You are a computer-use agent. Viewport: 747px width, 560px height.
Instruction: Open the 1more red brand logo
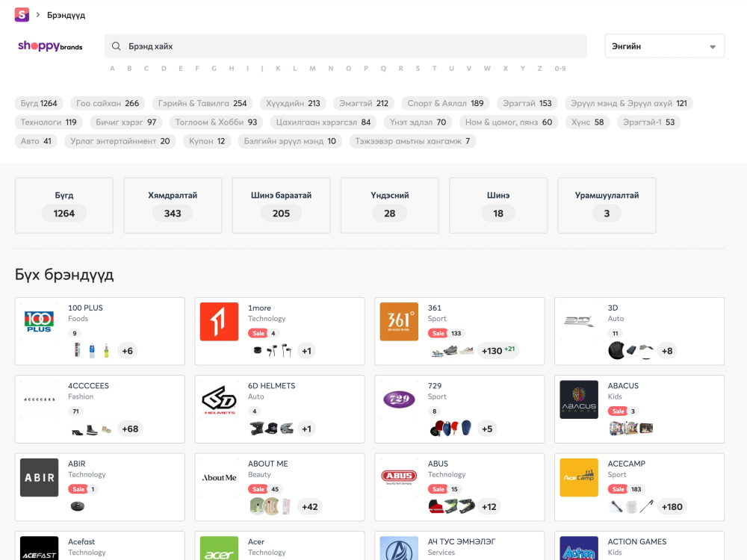pos(219,322)
